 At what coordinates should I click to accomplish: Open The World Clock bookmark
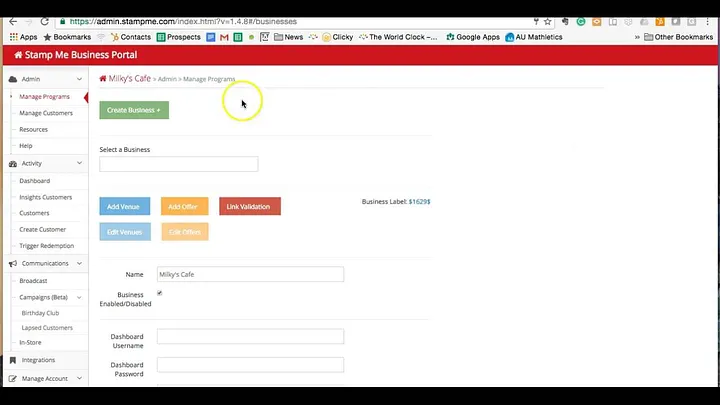tap(398, 37)
